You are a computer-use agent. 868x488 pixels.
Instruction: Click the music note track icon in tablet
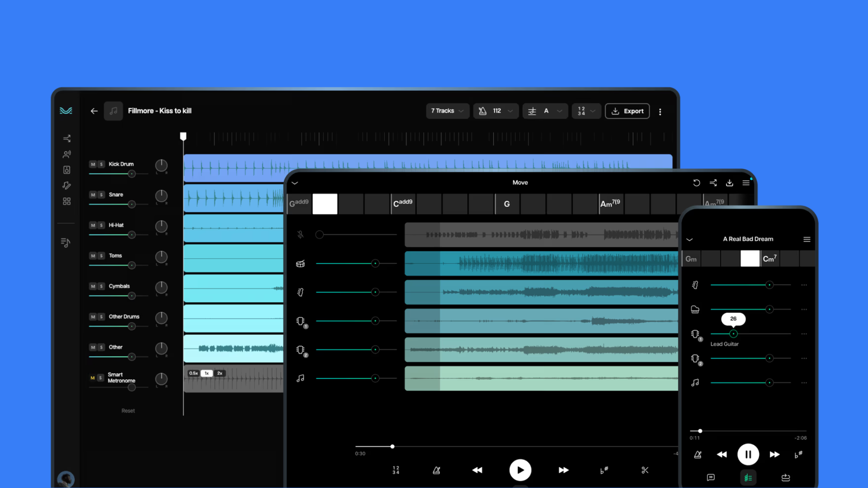coord(300,378)
